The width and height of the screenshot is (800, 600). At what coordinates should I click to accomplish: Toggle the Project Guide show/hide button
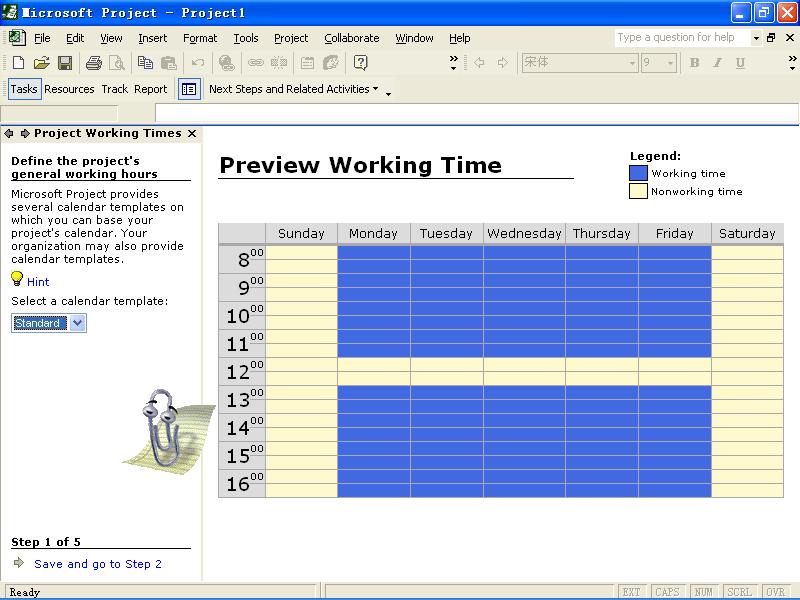click(189, 89)
